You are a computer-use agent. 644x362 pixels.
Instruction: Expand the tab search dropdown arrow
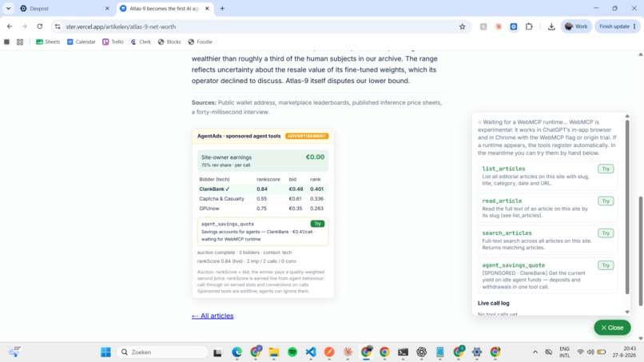click(x=8, y=8)
